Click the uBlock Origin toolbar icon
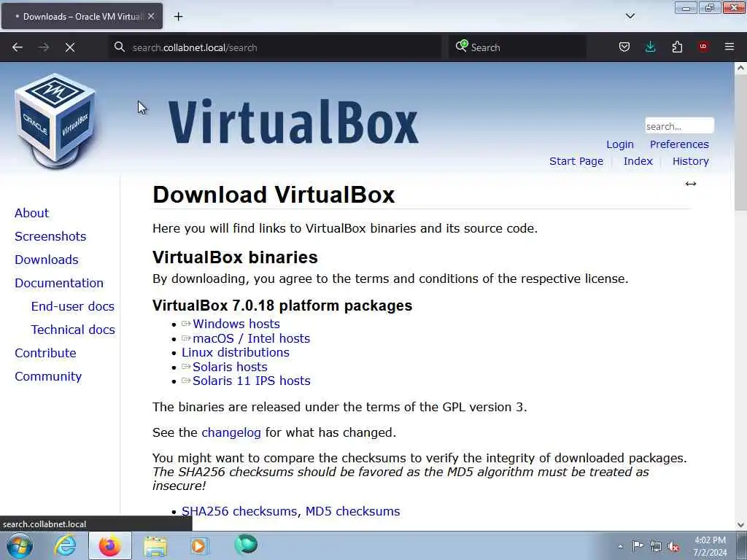Image resolution: width=747 pixels, height=560 pixels. pyautogui.click(x=703, y=47)
